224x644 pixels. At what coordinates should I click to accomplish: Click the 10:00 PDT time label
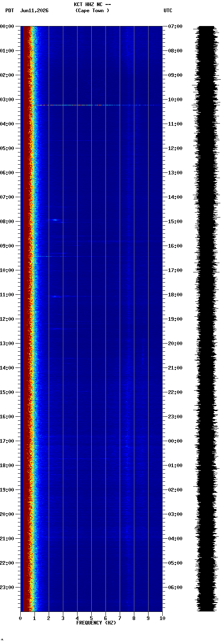(7, 270)
